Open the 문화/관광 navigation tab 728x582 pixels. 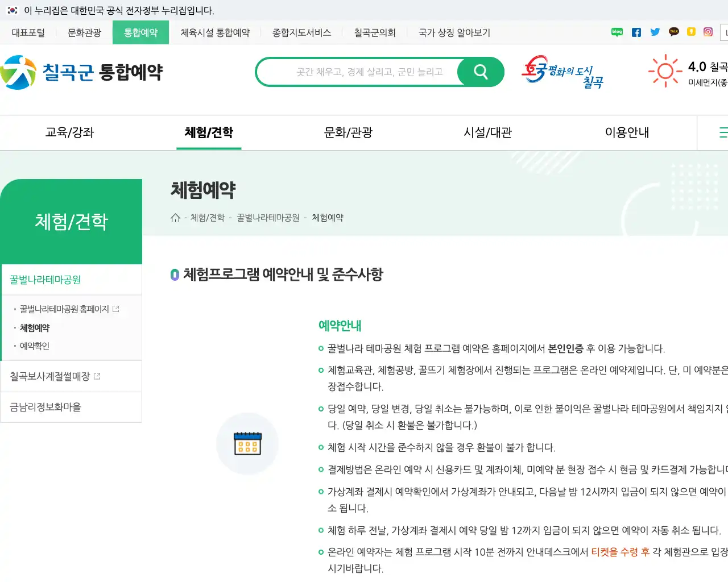coord(347,132)
